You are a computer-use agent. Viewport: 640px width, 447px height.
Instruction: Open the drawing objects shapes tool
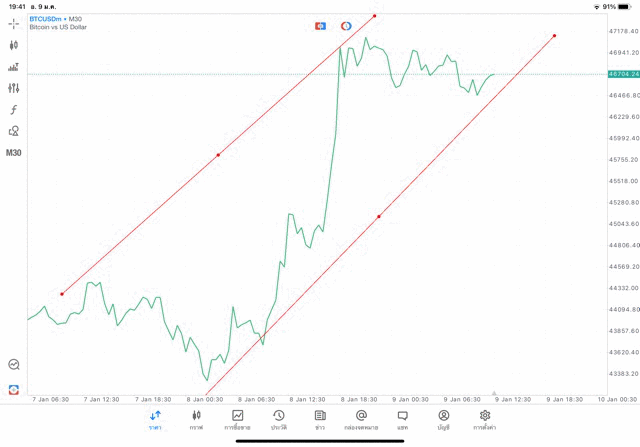click(14, 131)
